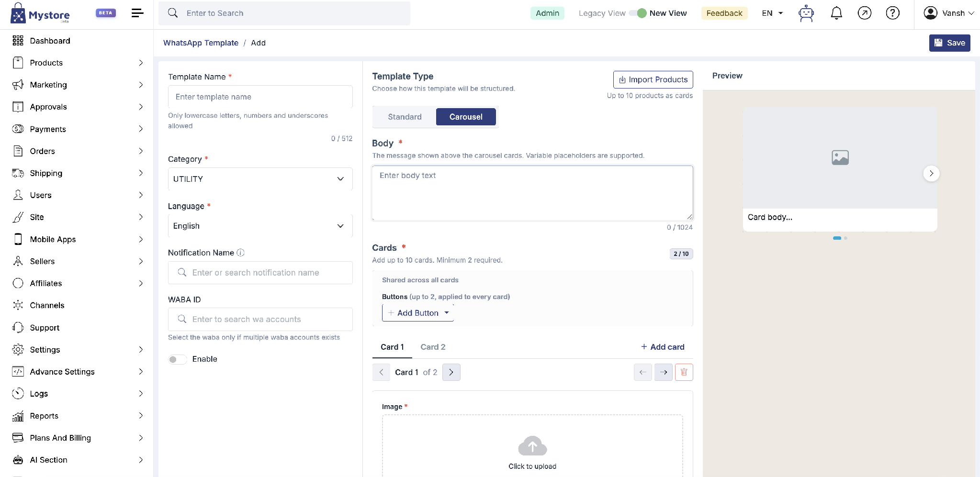The width and height of the screenshot is (980, 477).
Task: Move card right with arrow icon
Action: click(663, 372)
